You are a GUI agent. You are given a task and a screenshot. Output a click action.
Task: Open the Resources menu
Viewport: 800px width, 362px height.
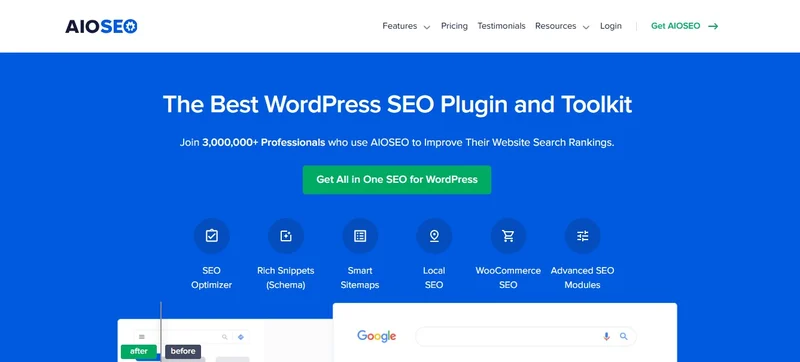(556, 26)
